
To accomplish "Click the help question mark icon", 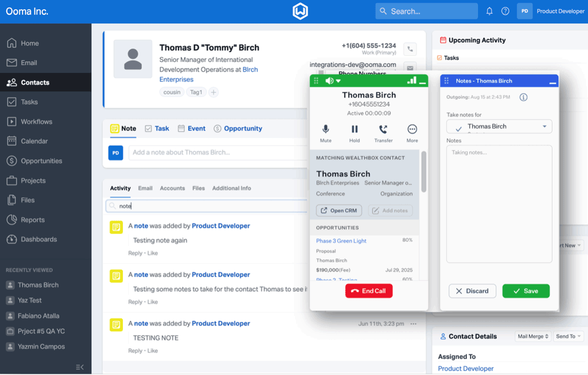I will (505, 11).
